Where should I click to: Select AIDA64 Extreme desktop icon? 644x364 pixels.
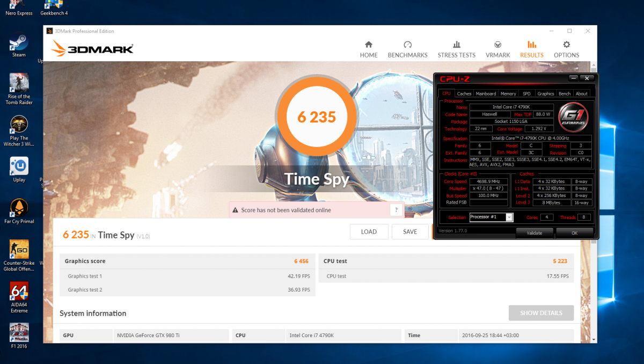[x=19, y=298]
